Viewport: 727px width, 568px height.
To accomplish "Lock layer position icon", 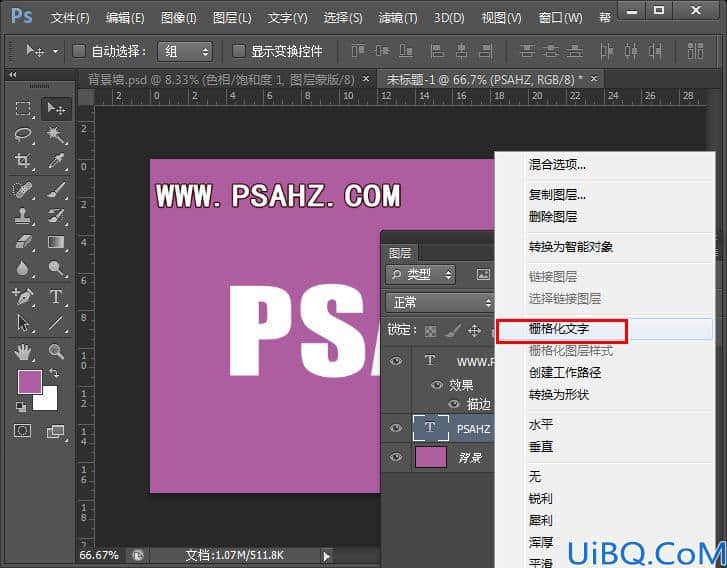I will pyautogui.click(x=474, y=331).
